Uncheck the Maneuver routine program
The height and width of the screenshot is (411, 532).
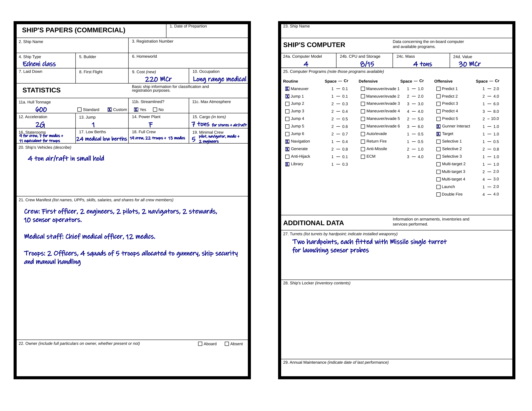287,89
